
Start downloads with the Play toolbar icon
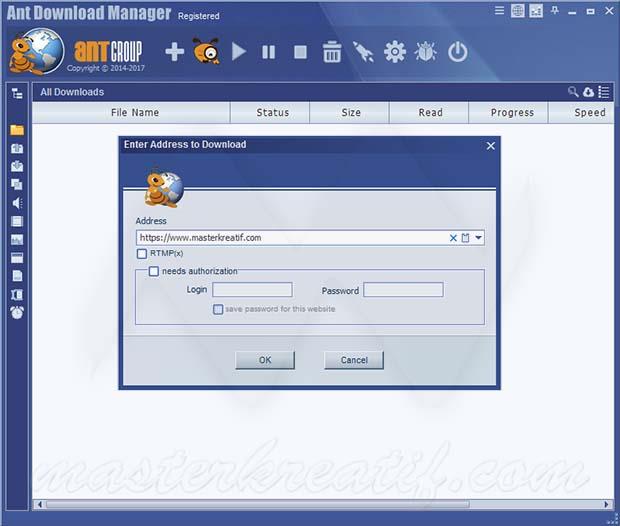point(238,52)
